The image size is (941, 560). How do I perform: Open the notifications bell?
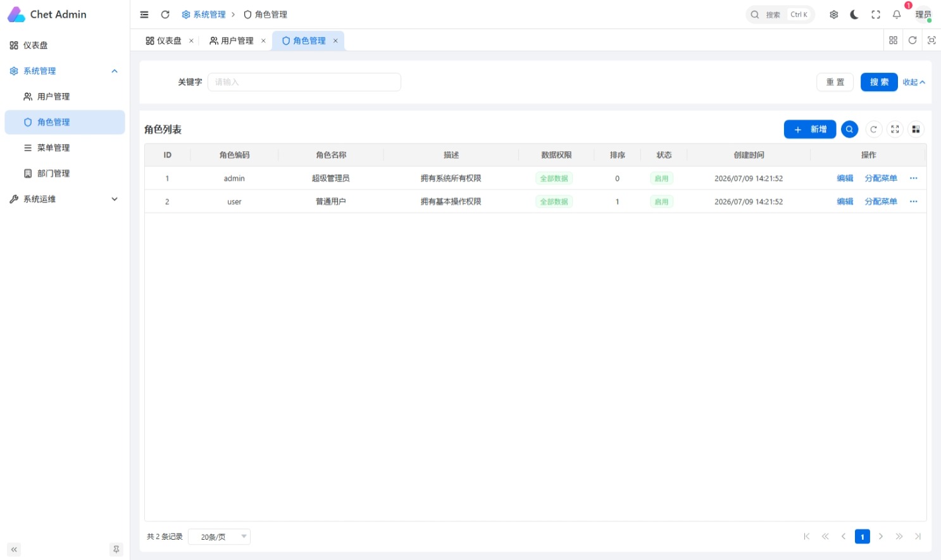pos(897,15)
